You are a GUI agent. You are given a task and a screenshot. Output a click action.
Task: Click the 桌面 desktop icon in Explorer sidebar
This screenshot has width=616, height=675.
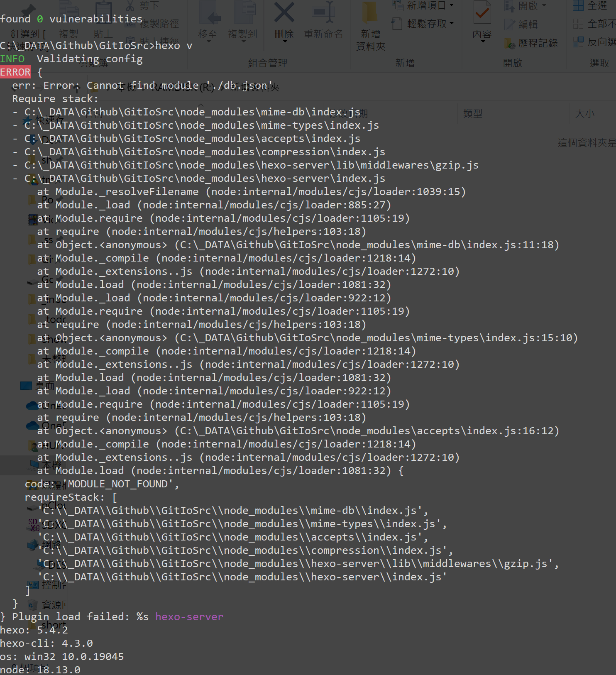point(26,386)
